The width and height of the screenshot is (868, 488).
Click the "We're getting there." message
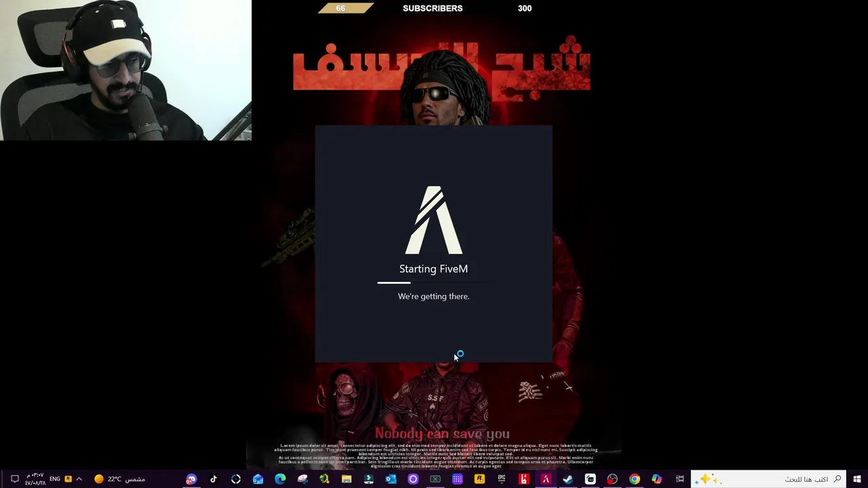tap(433, 296)
